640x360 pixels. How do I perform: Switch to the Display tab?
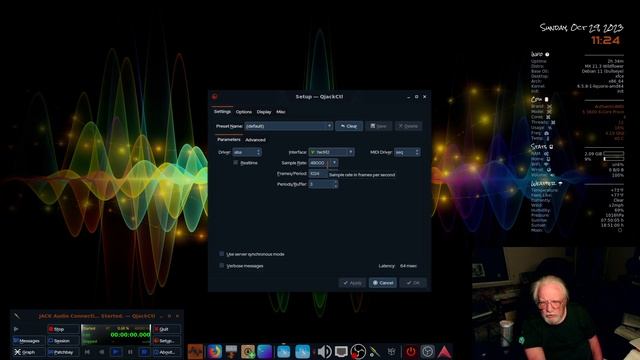(x=264, y=112)
